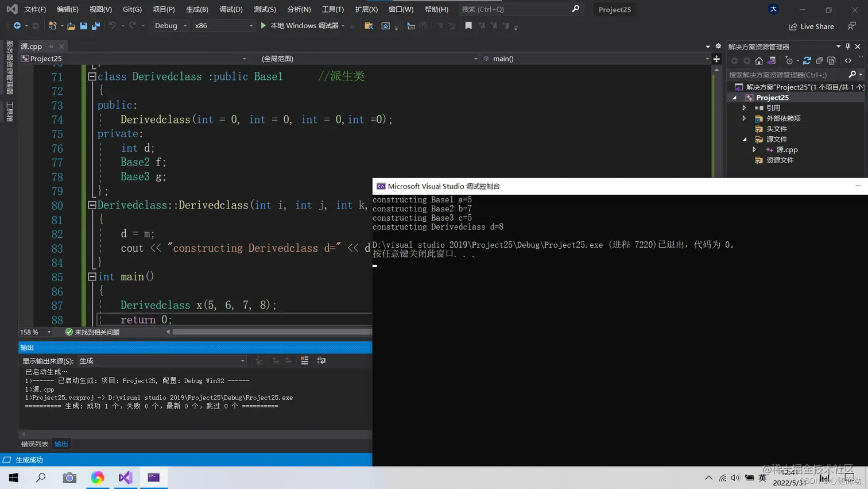
Task: Select the 资源文件 folder in Solution Explorer
Action: pyautogui.click(x=780, y=160)
